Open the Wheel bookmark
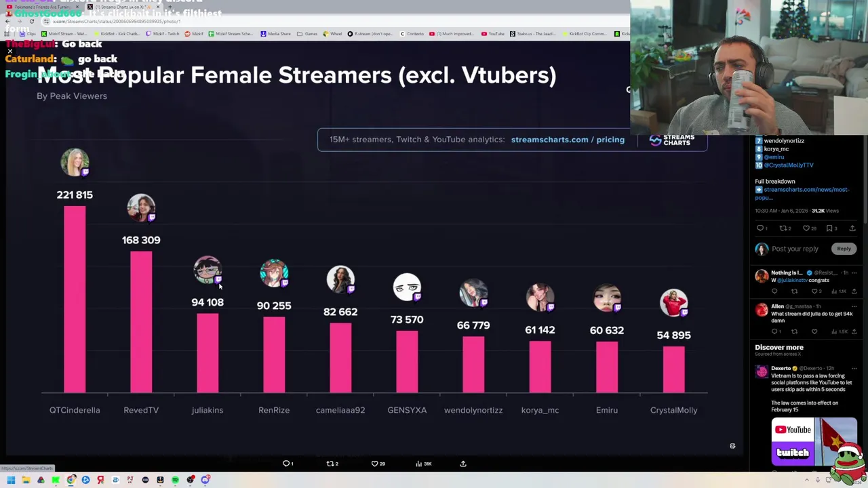The width and height of the screenshot is (868, 488). point(333,34)
